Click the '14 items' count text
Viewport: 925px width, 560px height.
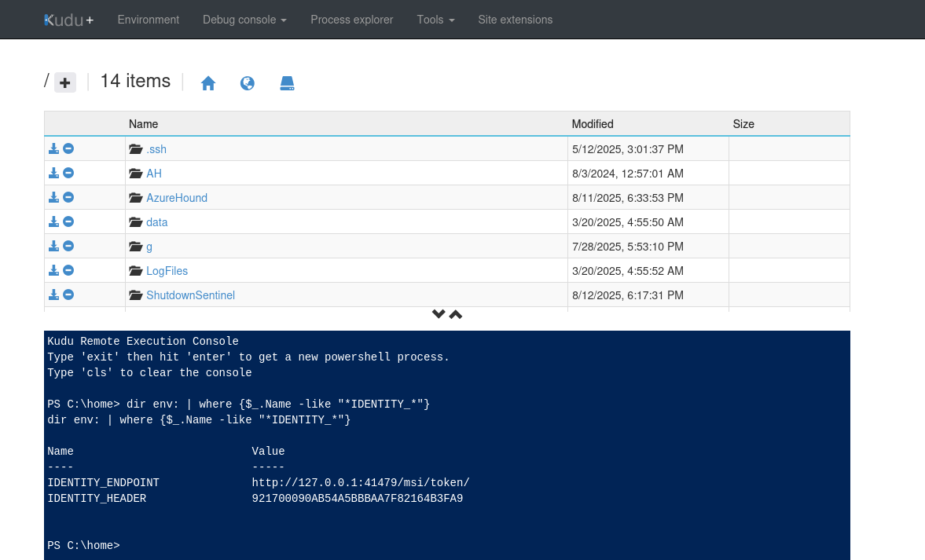(x=135, y=81)
